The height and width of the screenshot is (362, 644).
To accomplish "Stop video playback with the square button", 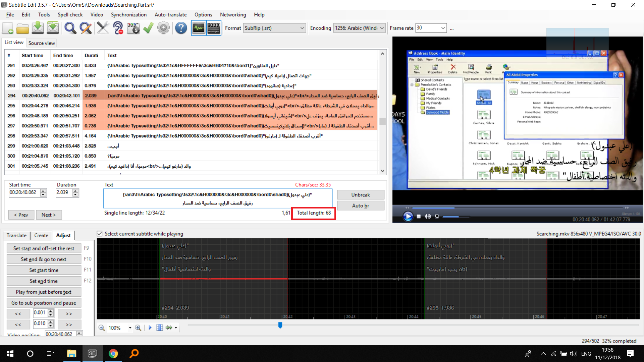I will coord(419,217).
